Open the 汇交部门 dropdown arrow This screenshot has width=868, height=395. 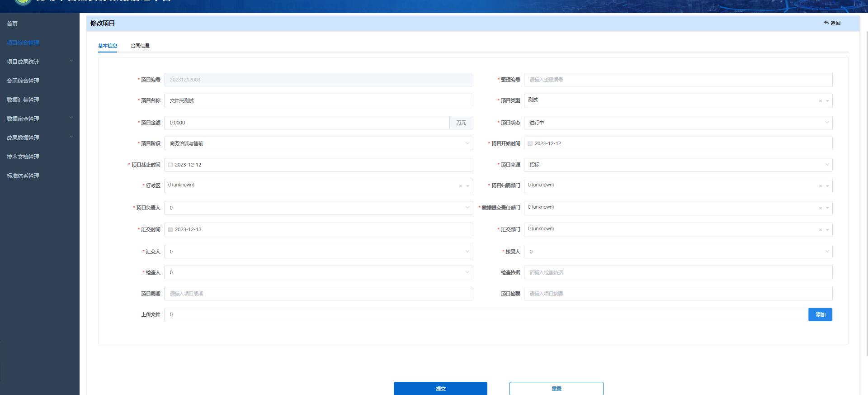(x=827, y=230)
